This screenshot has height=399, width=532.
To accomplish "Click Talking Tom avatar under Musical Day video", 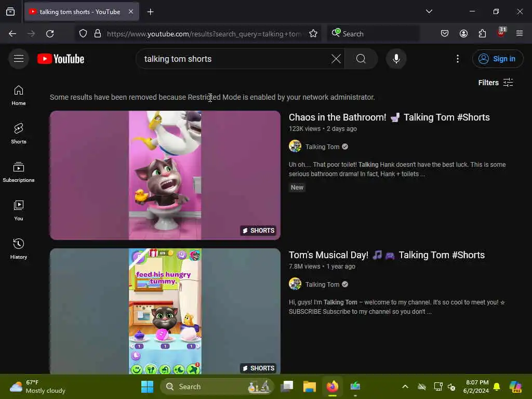I will tap(295, 284).
